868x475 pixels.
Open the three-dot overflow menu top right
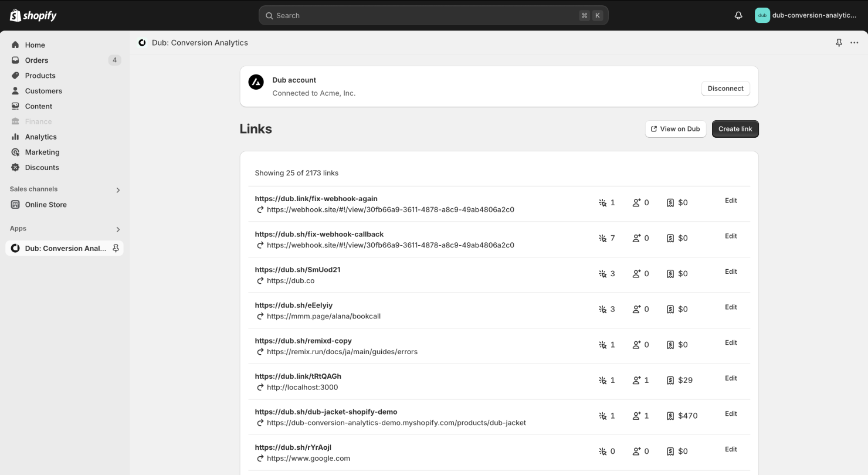(854, 42)
